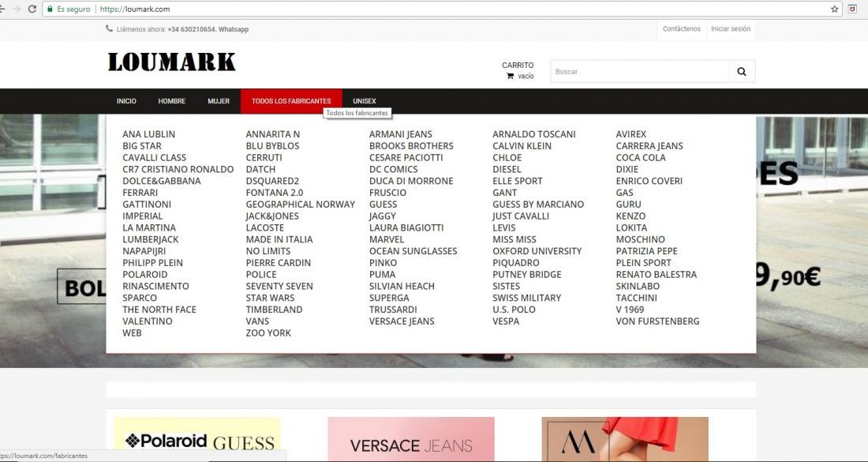Open the pink VERSACE JEANS banner
The width and height of the screenshot is (868, 462).
click(x=411, y=439)
